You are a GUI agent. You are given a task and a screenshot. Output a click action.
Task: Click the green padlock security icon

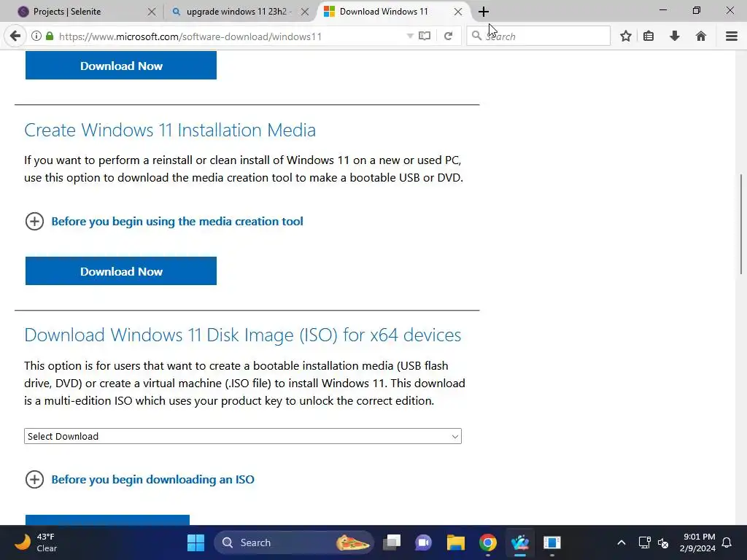(50, 36)
